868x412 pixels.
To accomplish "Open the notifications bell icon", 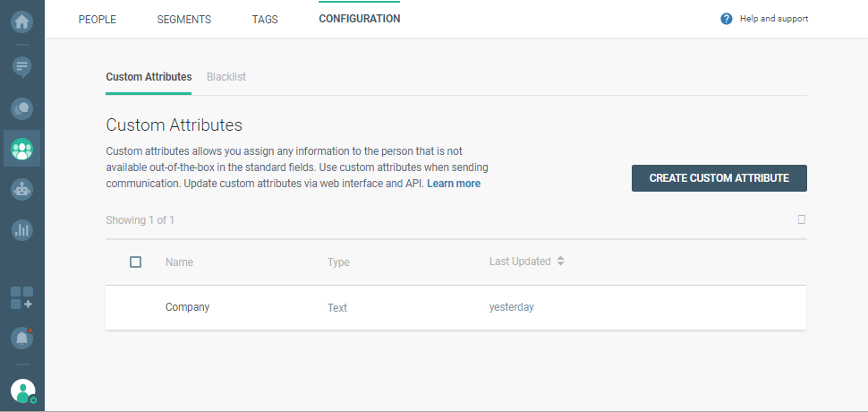I will (x=21, y=338).
